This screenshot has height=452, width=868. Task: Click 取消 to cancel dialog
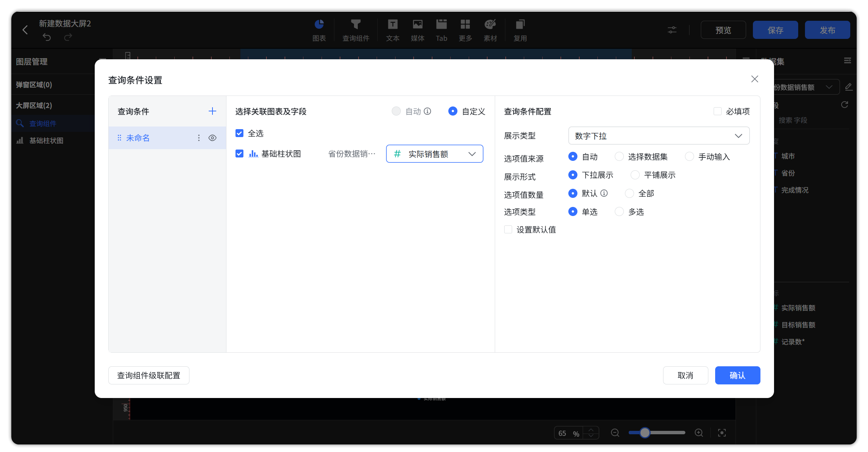click(685, 375)
